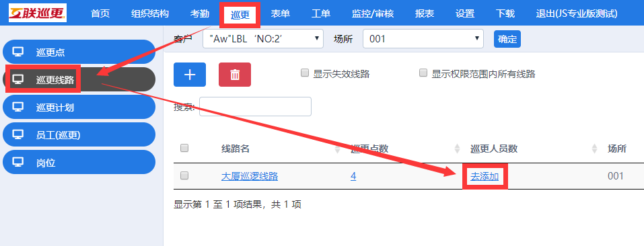The image size is (644, 246).
Task: Sort by 巡更点数 column arrows
Action: pos(457,149)
